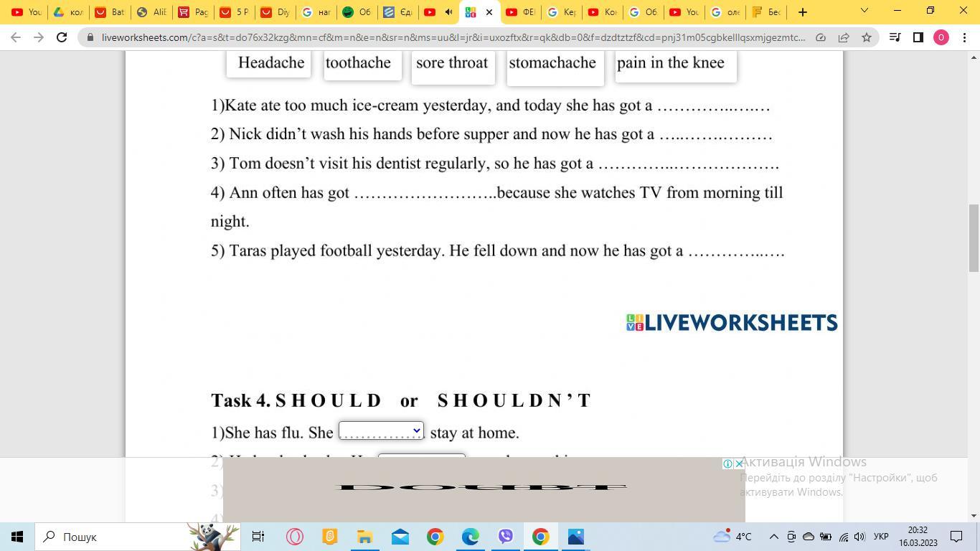Close the active liveworksheets tab
Viewport: 980px width, 551px height.
click(x=489, y=12)
